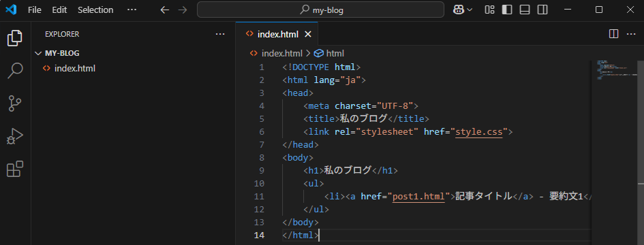Image resolution: width=644 pixels, height=245 pixels.
Task: Open the File menu
Action: tap(35, 10)
